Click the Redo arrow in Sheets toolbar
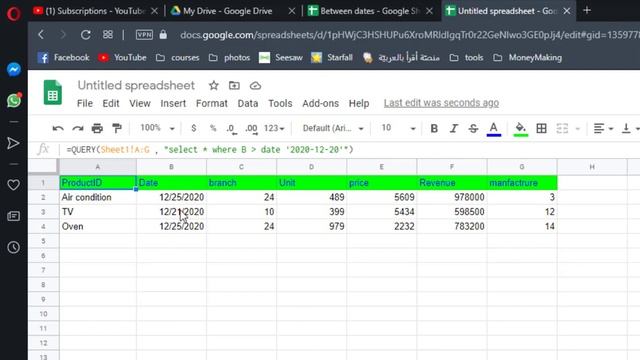The height and width of the screenshot is (360, 640). pyautogui.click(x=78, y=129)
